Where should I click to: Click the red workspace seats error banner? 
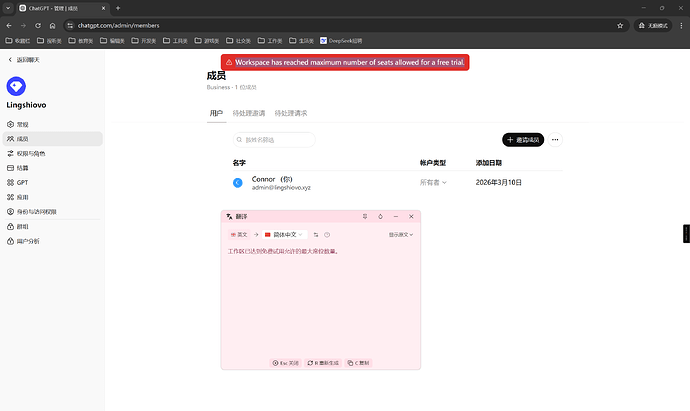pyautogui.click(x=345, y=62)
